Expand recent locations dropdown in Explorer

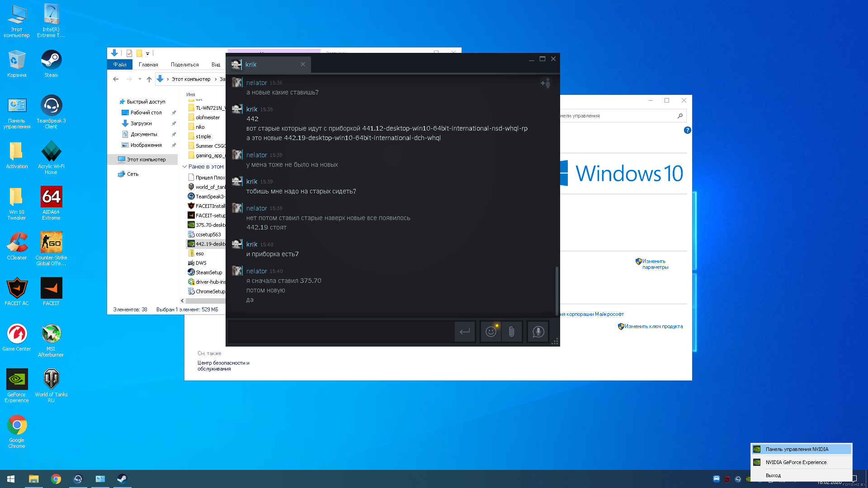(140, 79)
